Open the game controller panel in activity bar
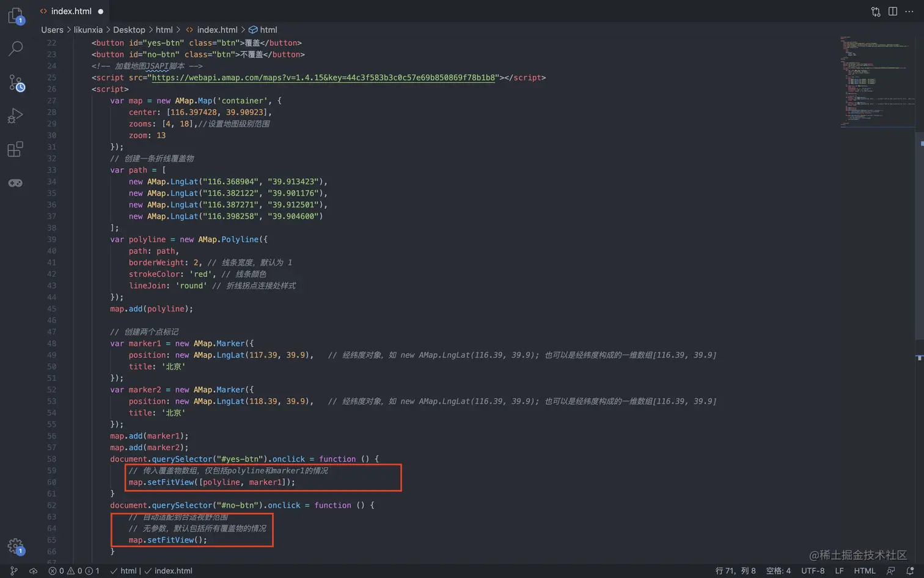 [15, 183]
